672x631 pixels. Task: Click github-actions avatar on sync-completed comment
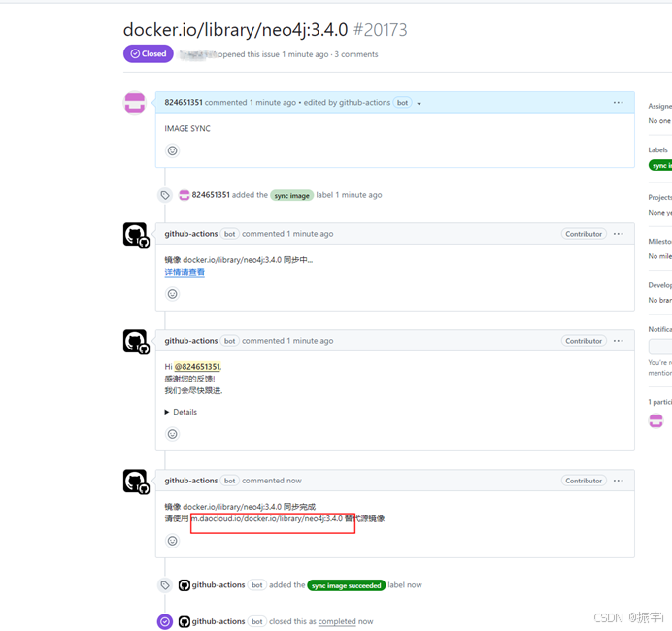[x=135, y=482]
